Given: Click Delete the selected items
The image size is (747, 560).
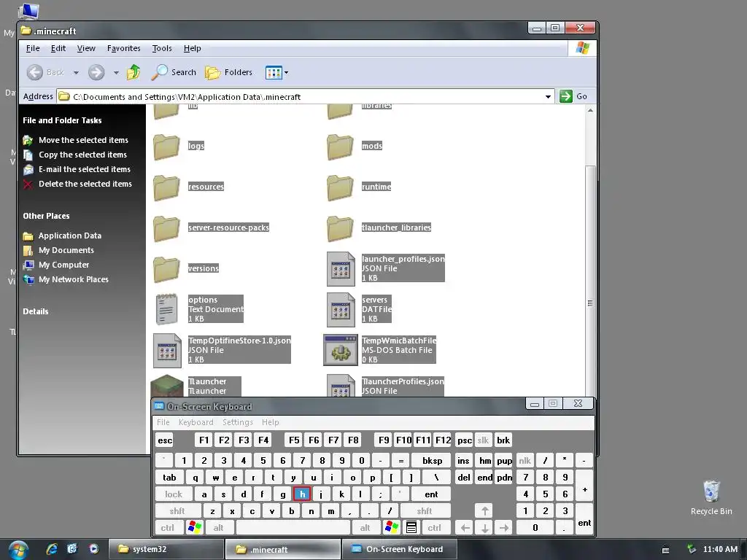Looking at the screenshot, I should 85,184.
